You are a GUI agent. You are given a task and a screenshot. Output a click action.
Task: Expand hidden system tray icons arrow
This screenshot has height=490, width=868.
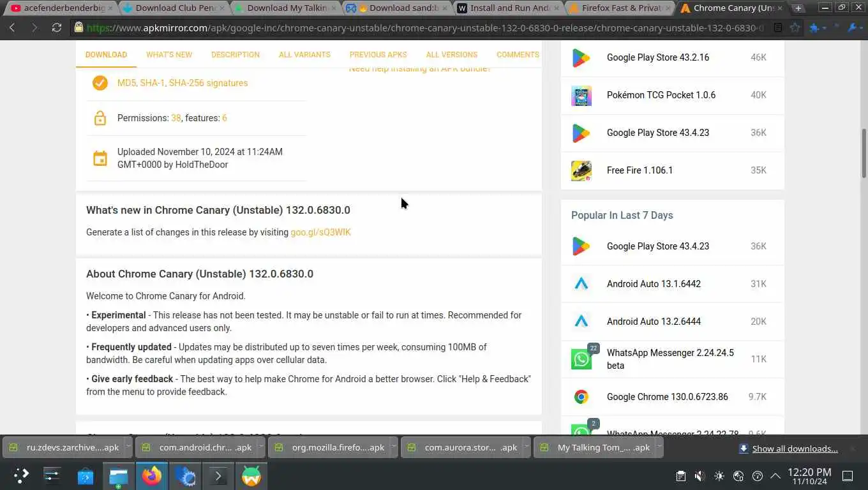[x=775, y=476]
